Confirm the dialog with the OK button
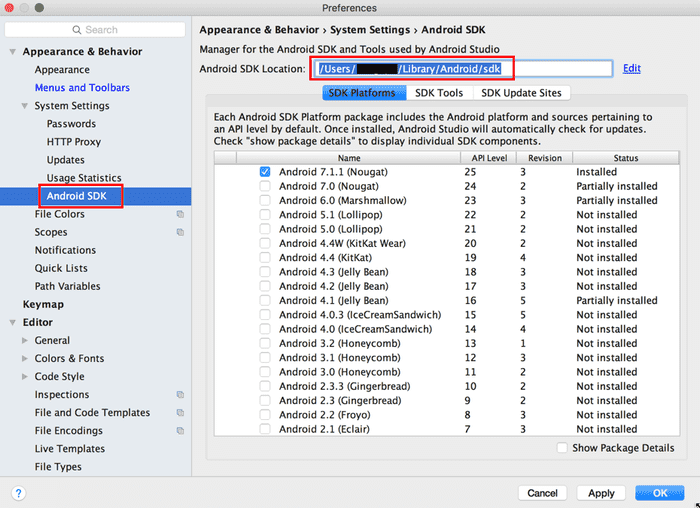This screenshot has height=508, width=700. click(x=659, y=493)
